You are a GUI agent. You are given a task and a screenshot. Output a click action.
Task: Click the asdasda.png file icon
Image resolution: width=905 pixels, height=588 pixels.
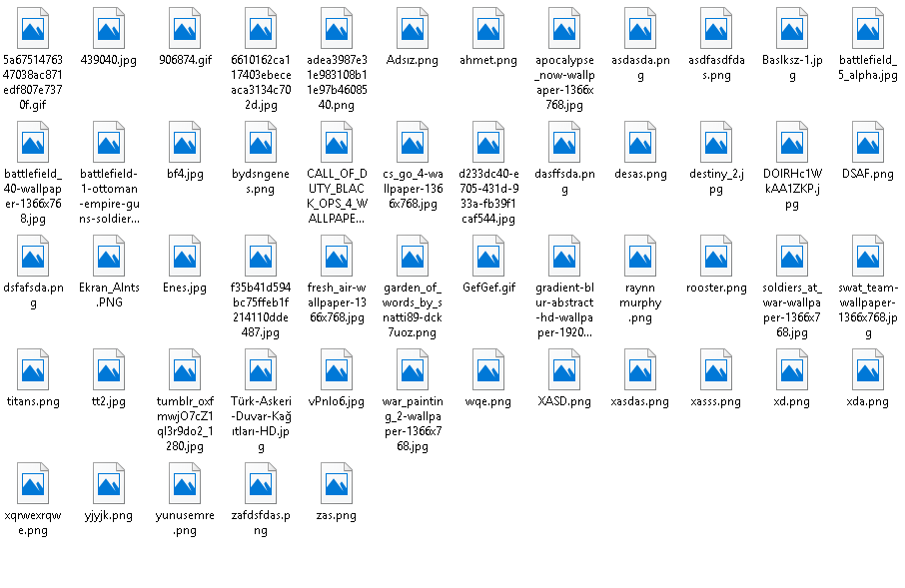[640, 28]
